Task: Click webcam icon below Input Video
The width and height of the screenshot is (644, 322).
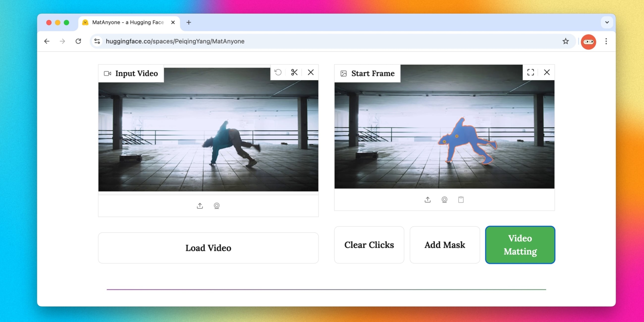Action: (x=217, y=206)
